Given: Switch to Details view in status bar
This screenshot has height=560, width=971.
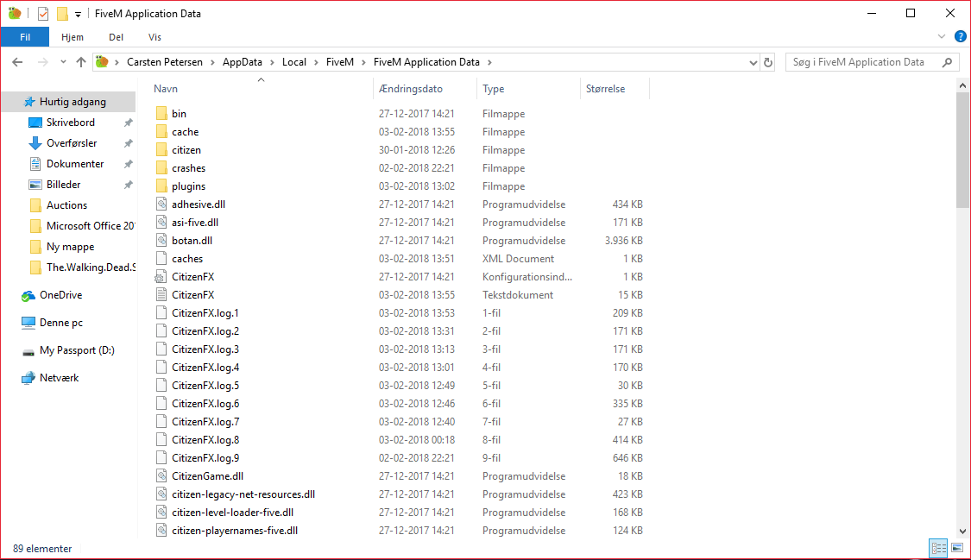Looking at the screenshot, I should (939, 548).
